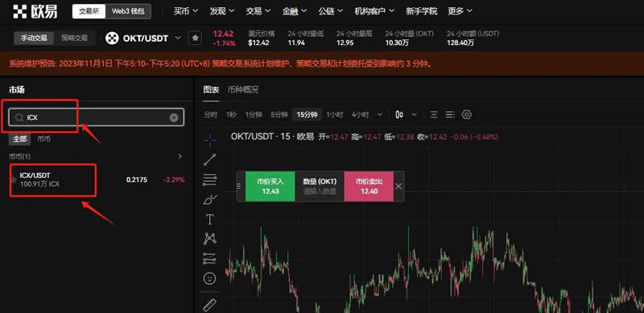Select manual trading mode
The image size is (644, 313).
(x=34, y=38)
